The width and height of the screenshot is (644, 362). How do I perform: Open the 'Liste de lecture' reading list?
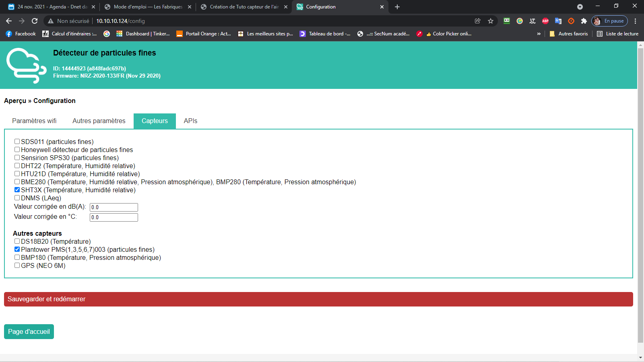(617, 34)
